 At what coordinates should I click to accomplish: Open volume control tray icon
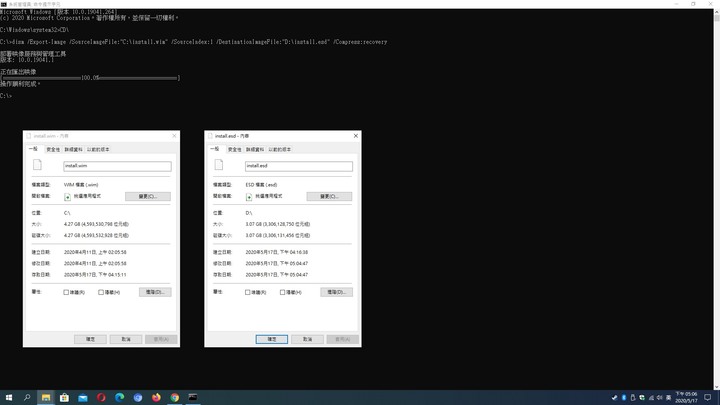click(x=660, y=398)
